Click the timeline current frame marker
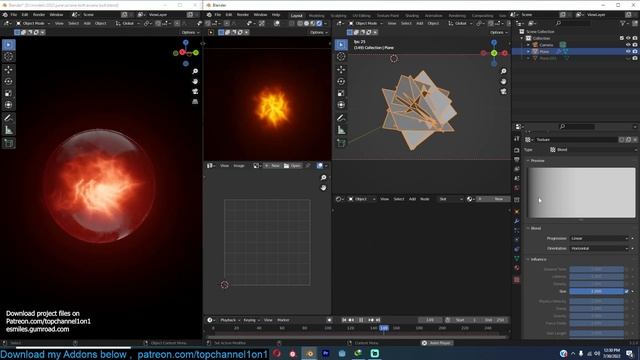The height and width of the screenshot is (360, 640). [384, 328]
